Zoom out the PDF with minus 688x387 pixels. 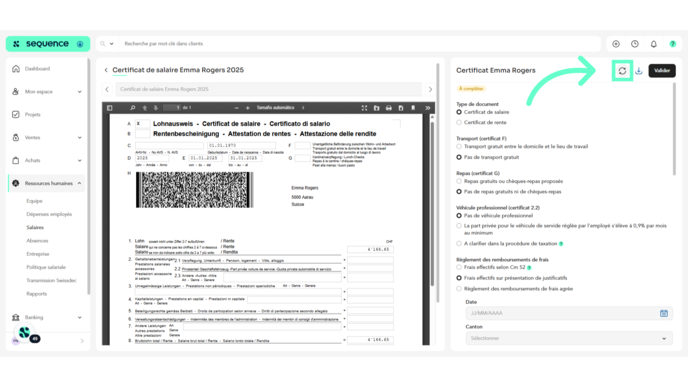coord(236,108)
